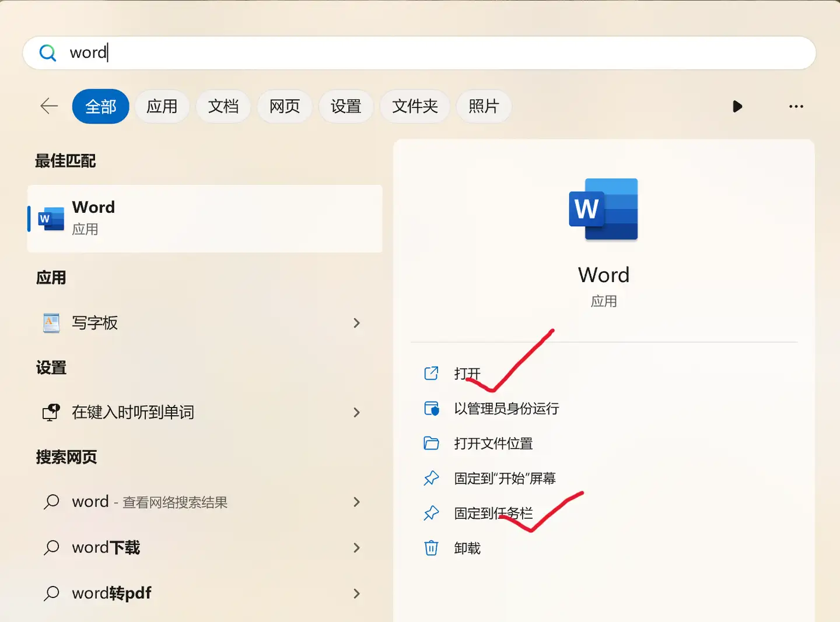The width and height of the screenshot is (840, 622).
Task: Switch to the 设置 filter tab
Action: pyautogui.click(x=346, y=106)
